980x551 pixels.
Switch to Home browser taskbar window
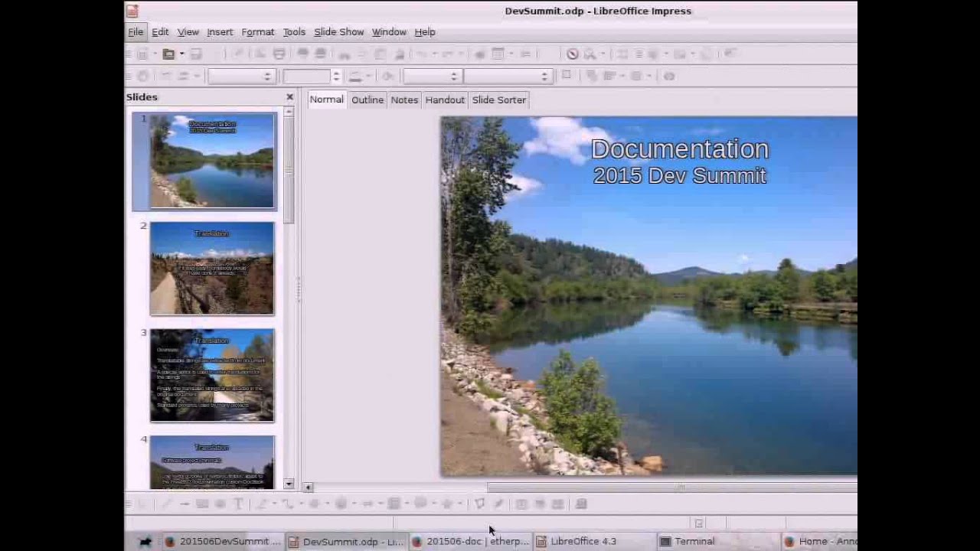point(819,541)
